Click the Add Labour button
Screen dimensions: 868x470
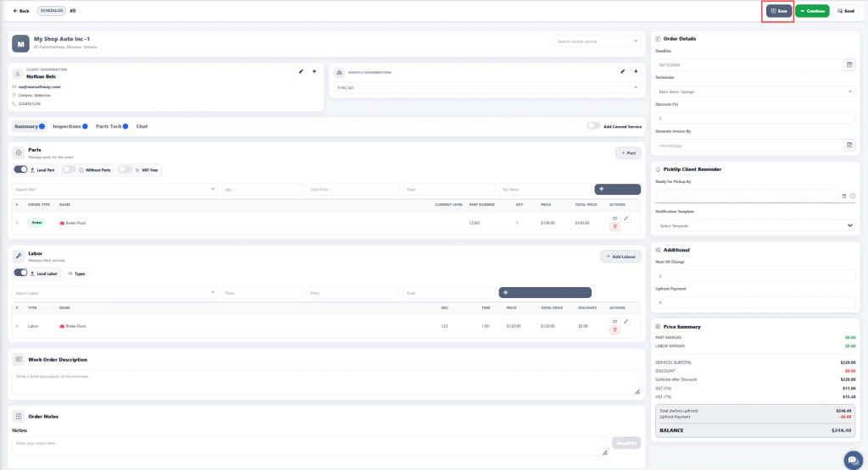tap(620, 256)
